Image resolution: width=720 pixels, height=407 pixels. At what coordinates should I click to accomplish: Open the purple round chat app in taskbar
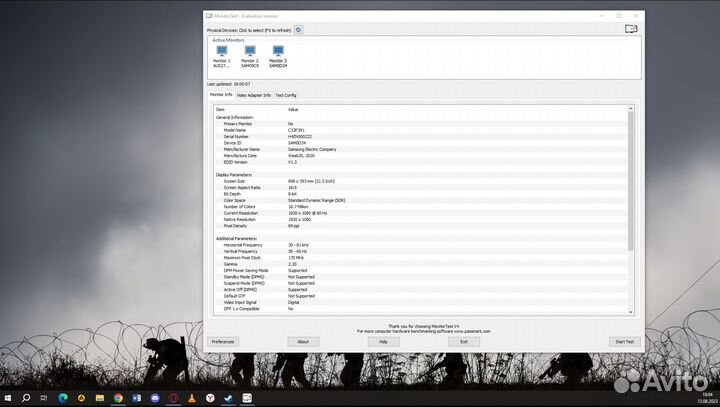[155, 398]
